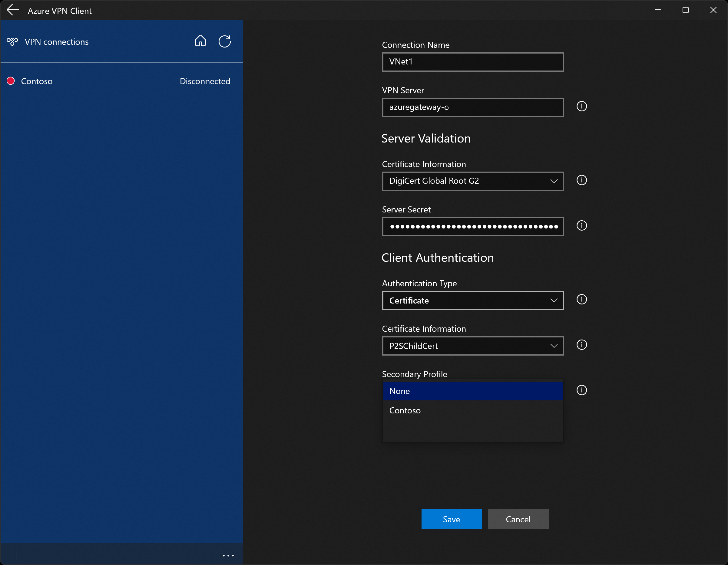The height and width of the screenshot is (565, 728).
Task: View info about the Server Secret
Action: click(x=581, y=225)
